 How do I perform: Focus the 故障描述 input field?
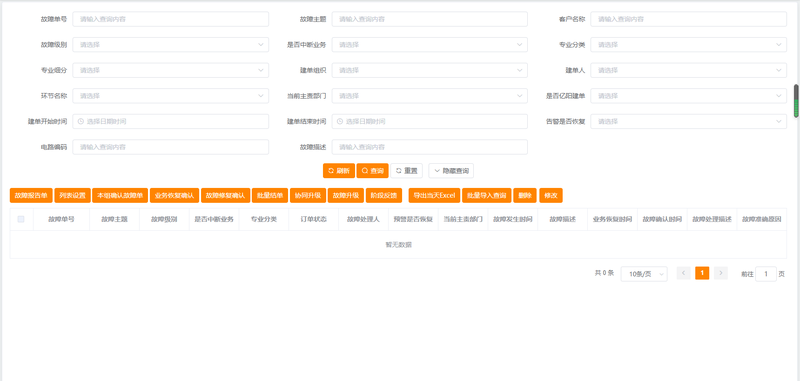[x=430, y=147]
